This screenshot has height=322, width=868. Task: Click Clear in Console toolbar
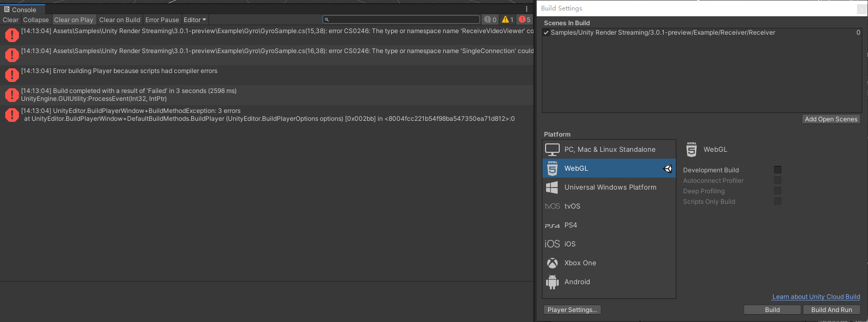tap(11, 20)
